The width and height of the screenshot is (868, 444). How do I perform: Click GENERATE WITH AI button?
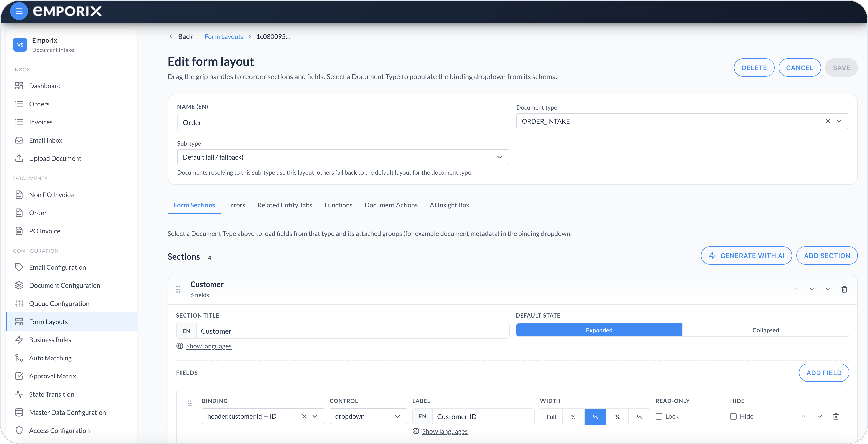tap(746, 256)
